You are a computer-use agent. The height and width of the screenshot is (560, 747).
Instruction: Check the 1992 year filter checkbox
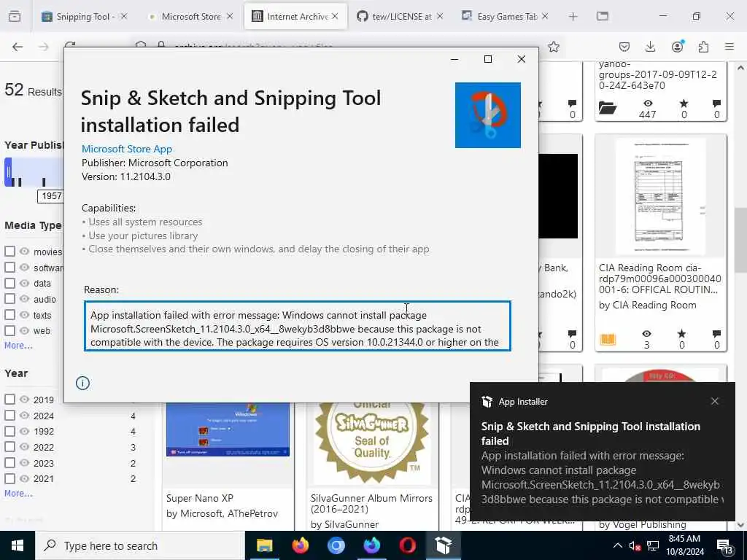pyautogui.click(x=9, y=431)
